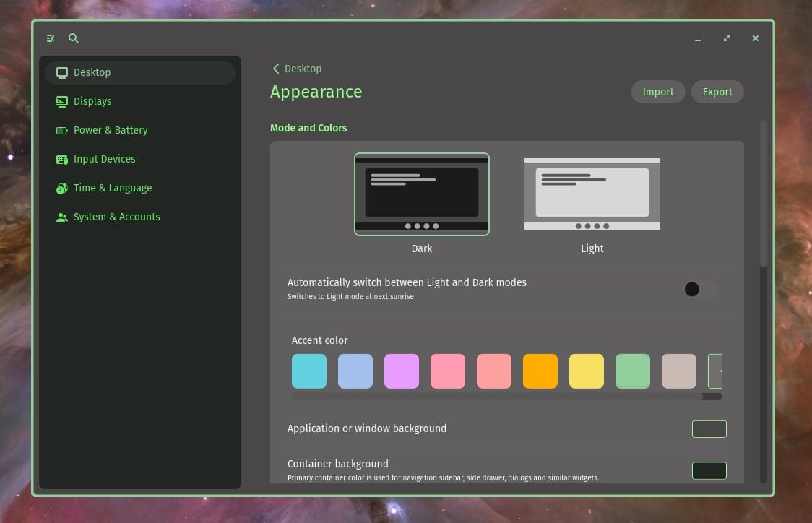The height and width of the screenshot is (523, 812).
Task: Expand the rightmost custom accent color option
Action: 716,371
